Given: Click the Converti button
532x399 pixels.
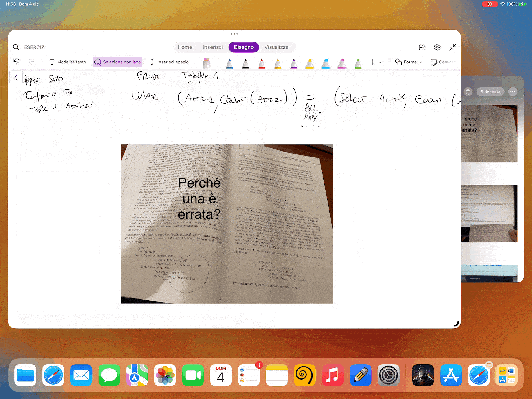Looking at the screenshot, I should click(x=443, y=62).
